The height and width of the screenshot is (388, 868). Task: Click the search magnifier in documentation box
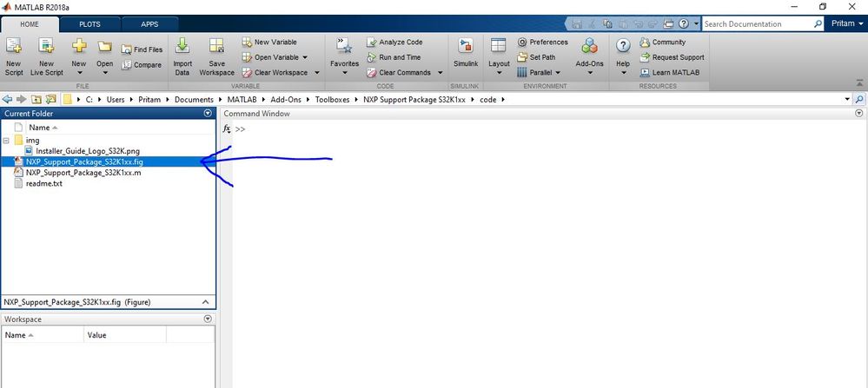click(818, 23)
